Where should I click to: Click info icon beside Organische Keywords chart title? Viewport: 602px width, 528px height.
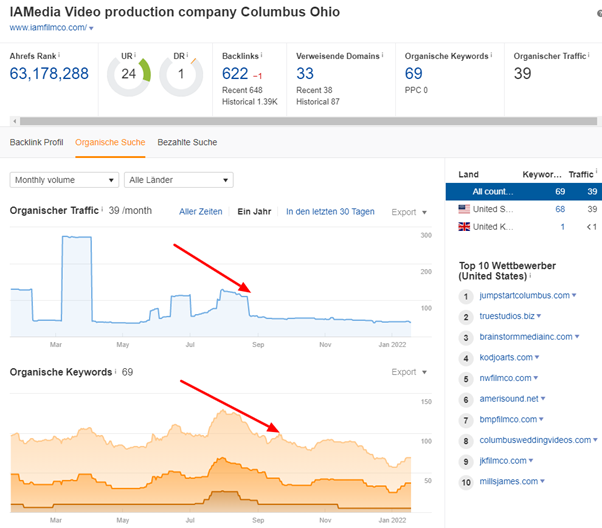tap(115, 371)
